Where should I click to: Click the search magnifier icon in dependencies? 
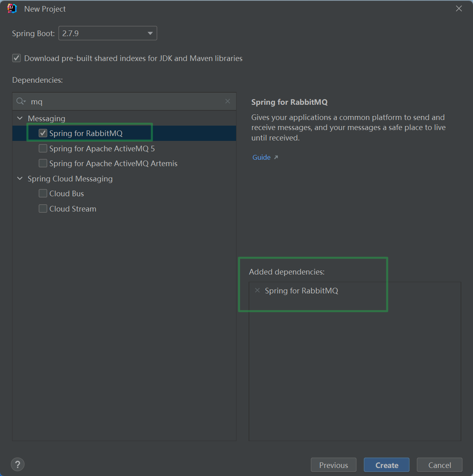[20, 102]
